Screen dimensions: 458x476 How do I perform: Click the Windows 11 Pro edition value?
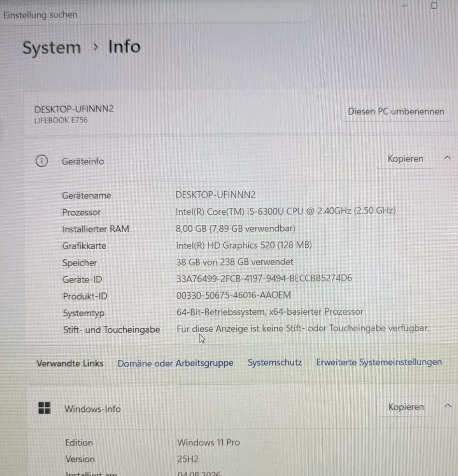coord(209,442)
